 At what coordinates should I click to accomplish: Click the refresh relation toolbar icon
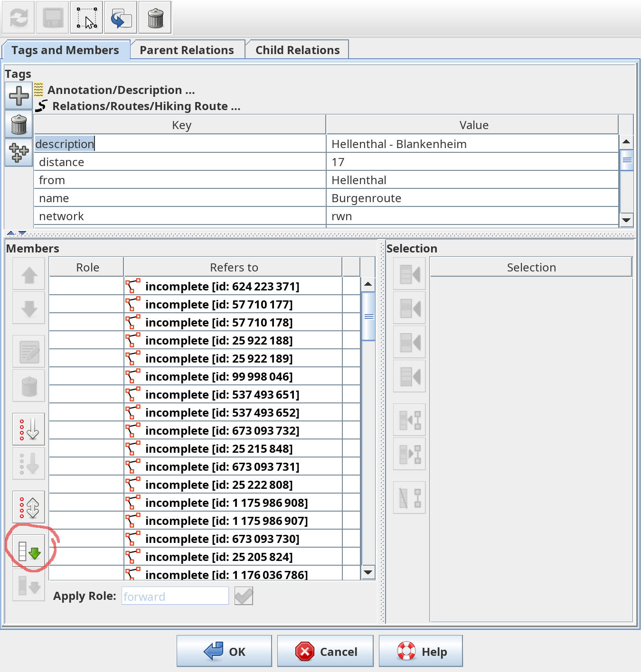pos(19,18)
